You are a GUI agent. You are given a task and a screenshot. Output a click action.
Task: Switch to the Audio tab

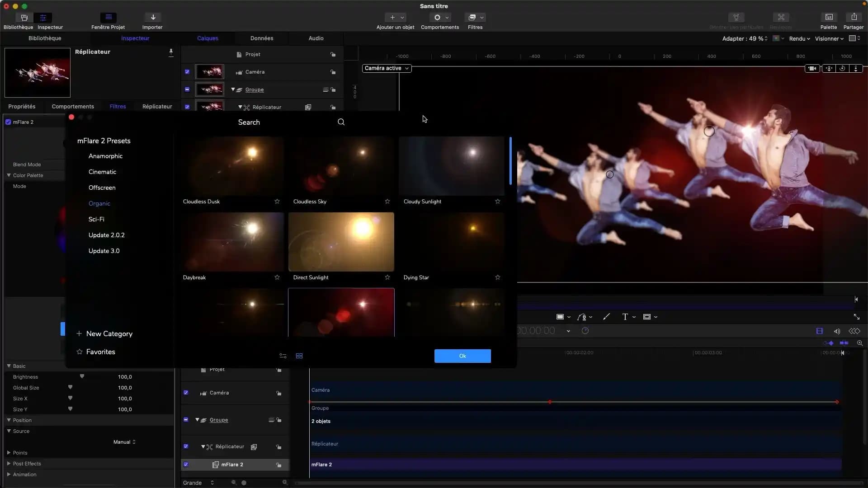click(x=316, y=38)
